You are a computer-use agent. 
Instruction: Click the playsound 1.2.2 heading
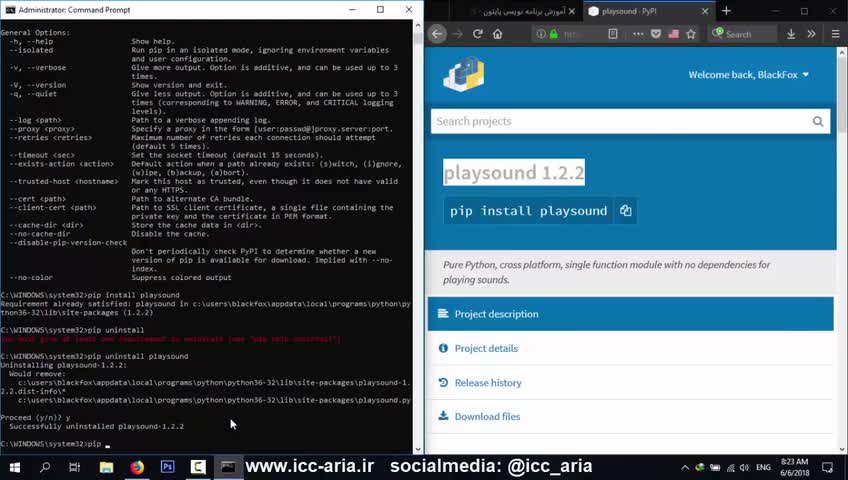[514, 172]
